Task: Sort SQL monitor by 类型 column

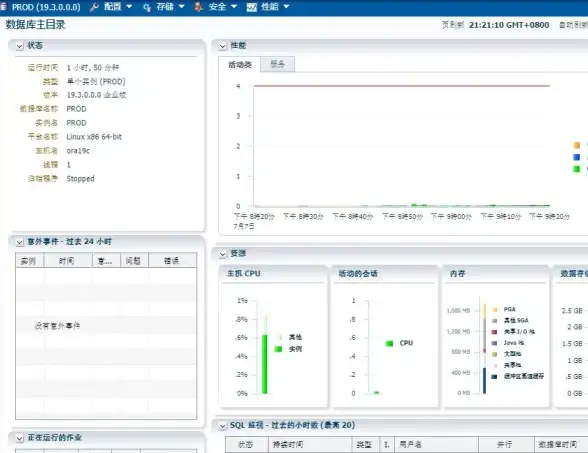Action: click(x=366, y=445)
